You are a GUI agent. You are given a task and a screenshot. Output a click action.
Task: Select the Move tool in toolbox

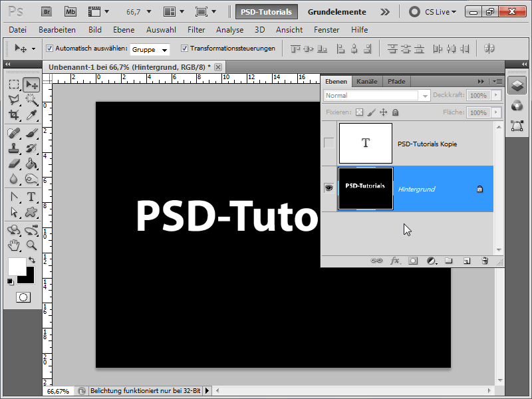(31, 84)
